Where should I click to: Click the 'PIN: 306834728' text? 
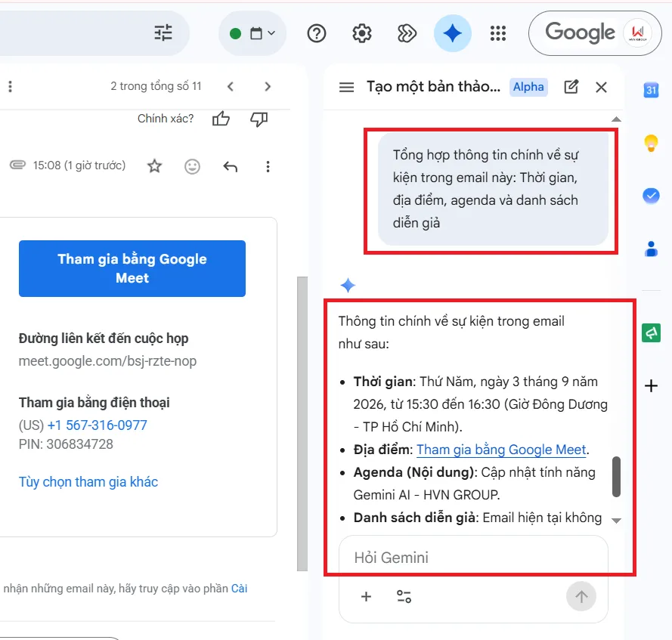pyautogui.click(x=66, y=444)
